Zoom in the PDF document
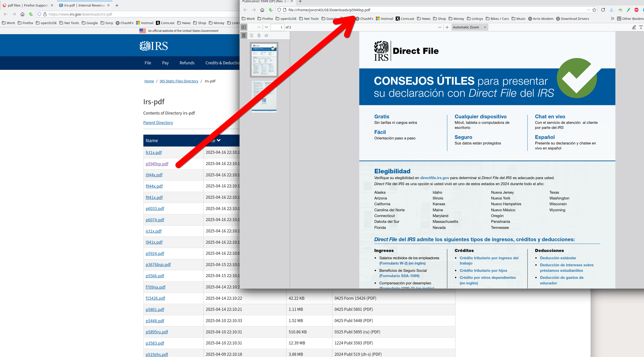The image size is (644, 357). click(x=447, y=27)
